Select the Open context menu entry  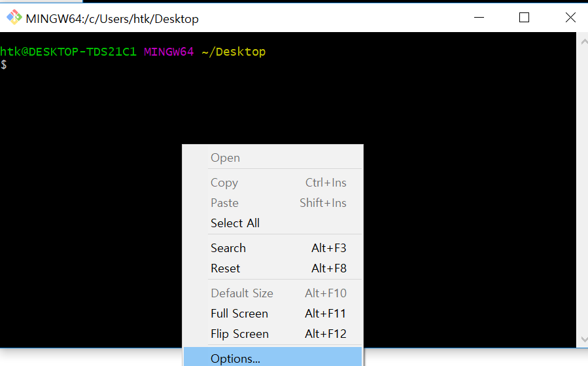point(273,158)
